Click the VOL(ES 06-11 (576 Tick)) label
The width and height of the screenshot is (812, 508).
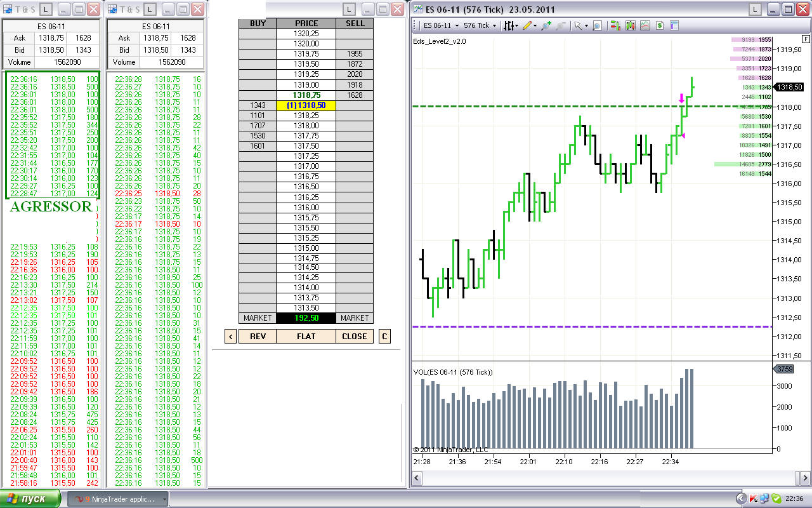point(453,372)
